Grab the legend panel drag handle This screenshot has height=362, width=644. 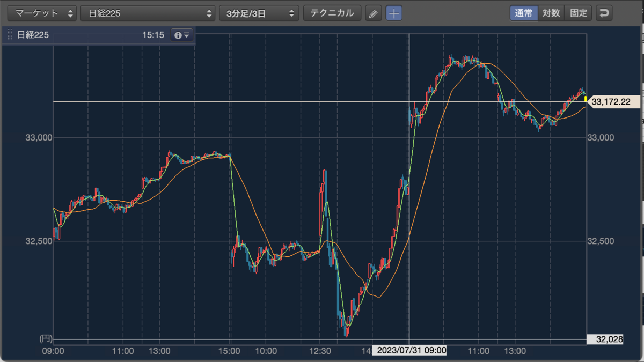(x=9, y=35)
